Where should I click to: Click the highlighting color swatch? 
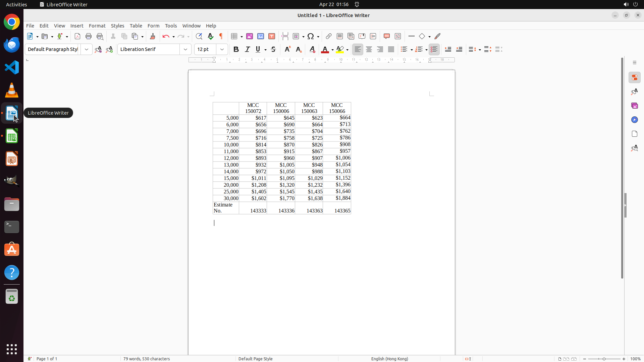pos(340,49)
